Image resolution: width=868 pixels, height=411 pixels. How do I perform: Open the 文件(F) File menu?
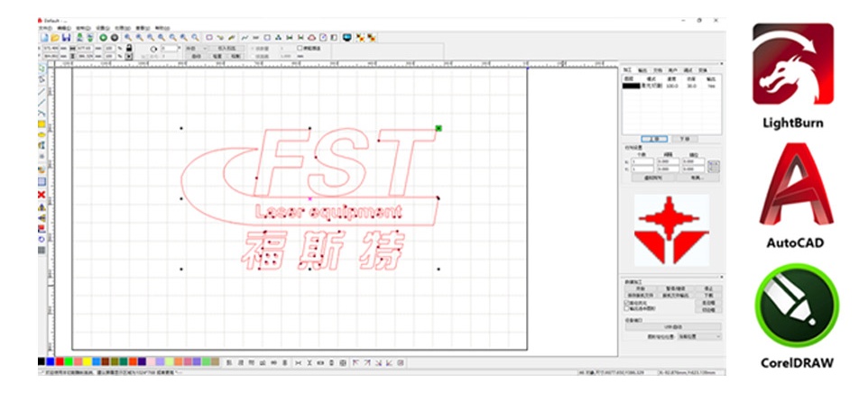tap(45, 28)
